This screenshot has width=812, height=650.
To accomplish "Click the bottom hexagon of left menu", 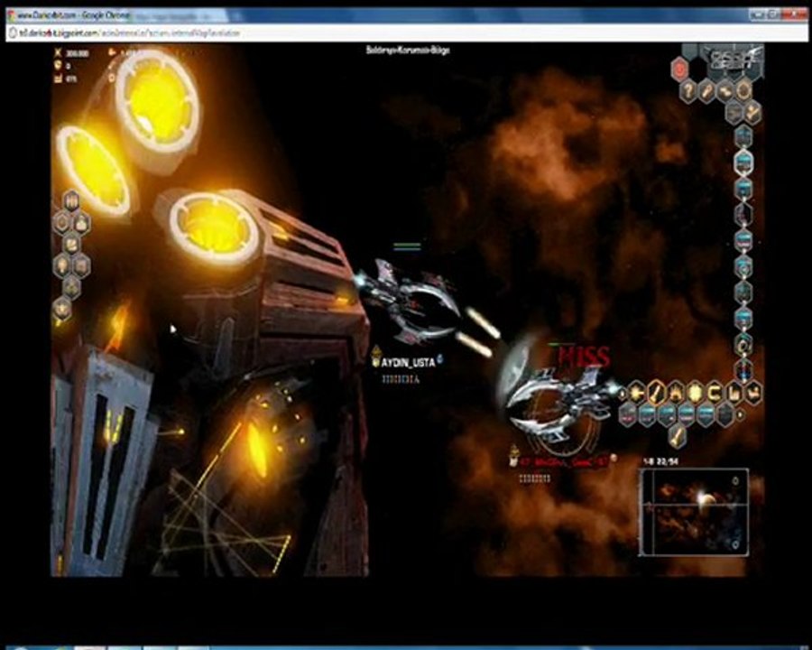I will coord(61,309).
